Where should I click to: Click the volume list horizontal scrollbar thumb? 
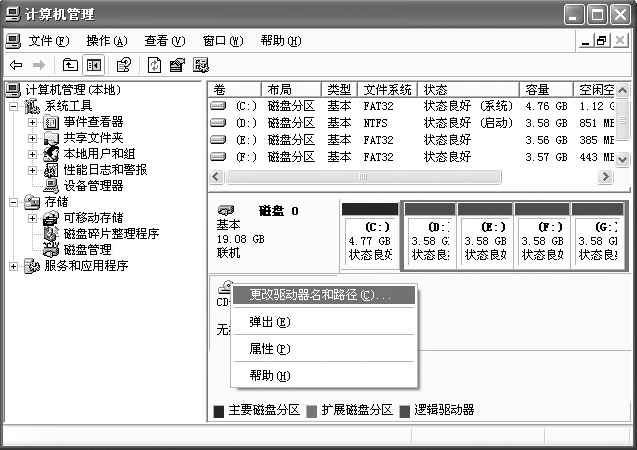[x=364, y=177]
